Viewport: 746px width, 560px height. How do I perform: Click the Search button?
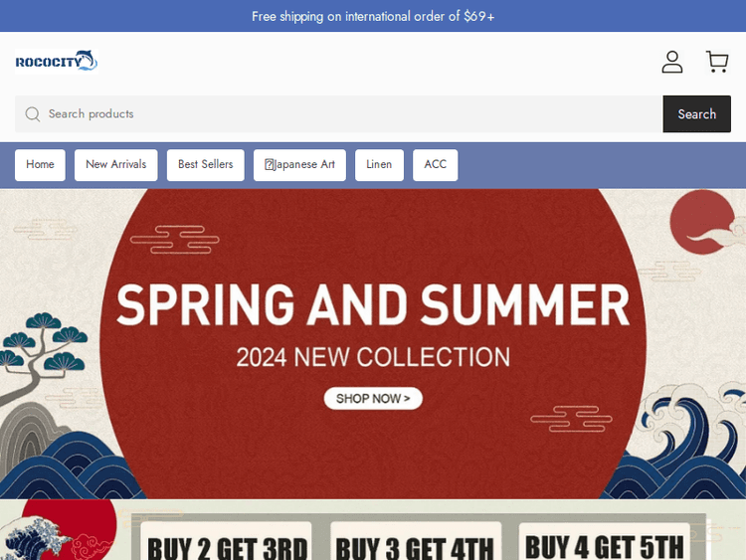pyautogui.click(x=696, y=114)
